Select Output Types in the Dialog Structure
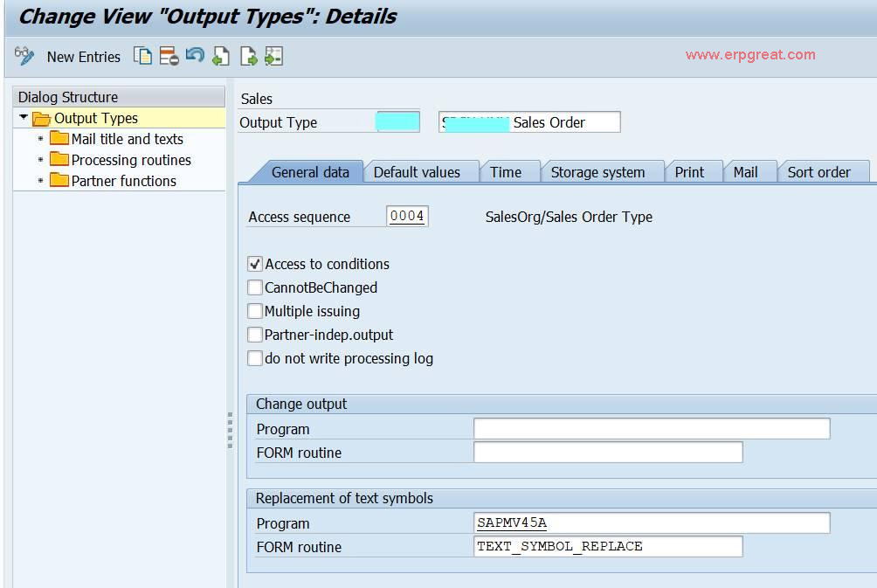Screen dimensions: 877x588 (x=95, y=118)
